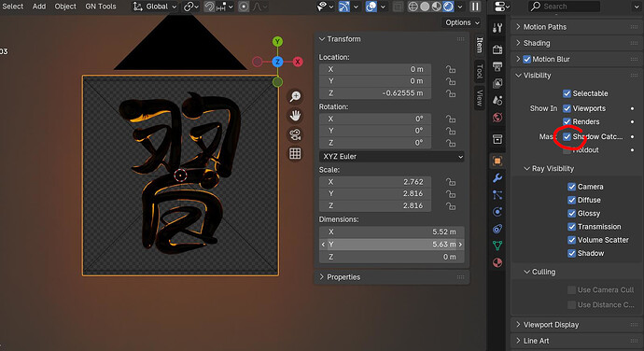Screen dimensions: 644x351
Task: Open the Tool properties tab icon
Action: point(497,27)
